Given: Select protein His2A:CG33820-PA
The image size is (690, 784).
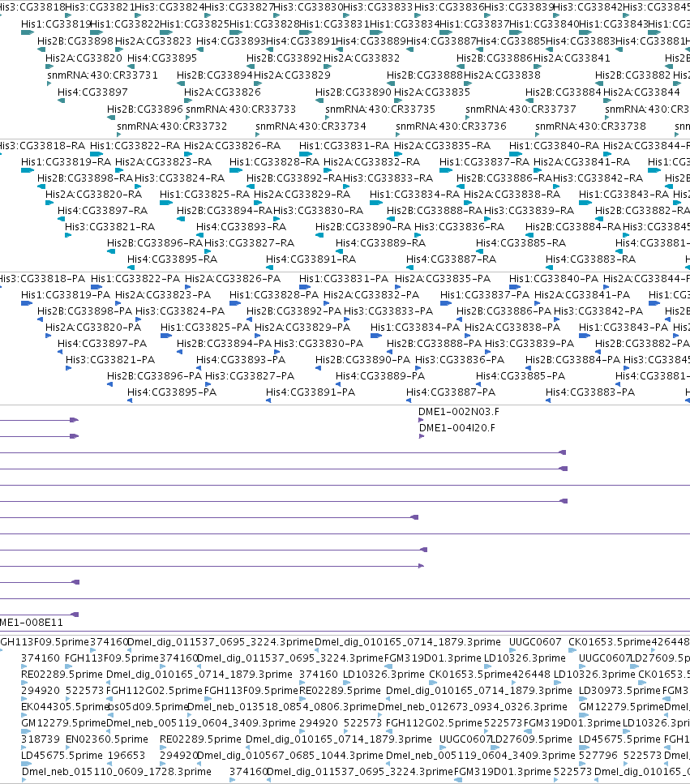Looking at the screenshot, I should point(93,327).
